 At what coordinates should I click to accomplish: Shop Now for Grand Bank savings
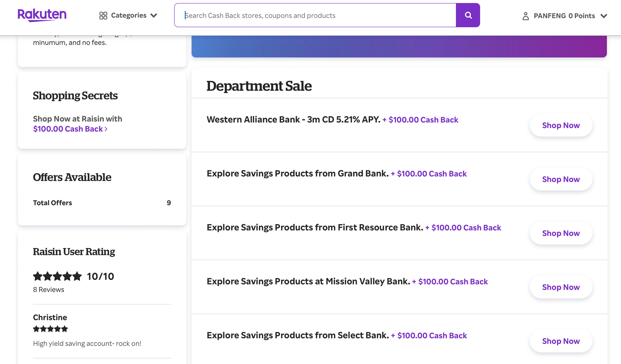point(561,179)
